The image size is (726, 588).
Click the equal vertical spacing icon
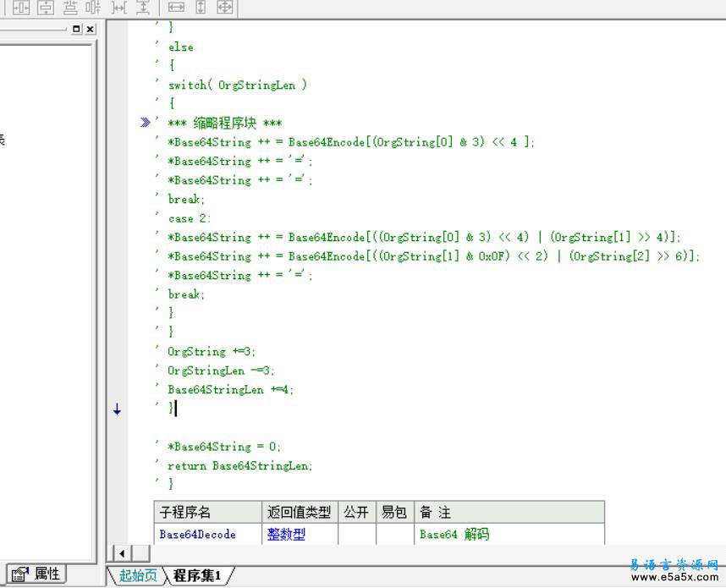tap(143, 8)
